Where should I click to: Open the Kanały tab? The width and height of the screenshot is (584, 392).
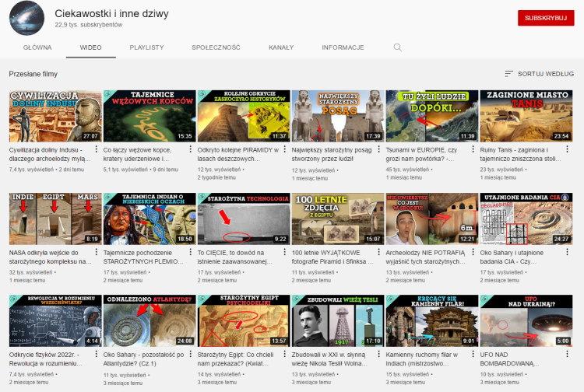click(x=281, y=47)
